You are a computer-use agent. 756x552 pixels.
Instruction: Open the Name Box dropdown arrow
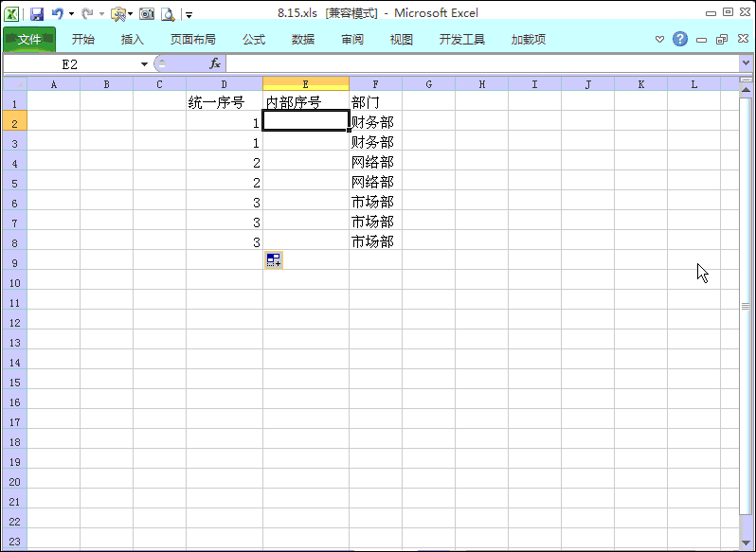[144, 64]
